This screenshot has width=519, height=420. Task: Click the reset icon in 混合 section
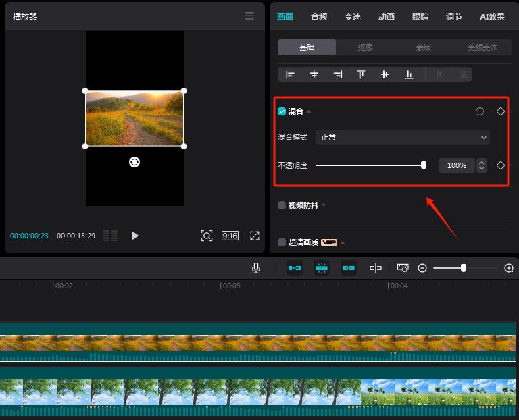pyautogui.click(x=480, y=111)
